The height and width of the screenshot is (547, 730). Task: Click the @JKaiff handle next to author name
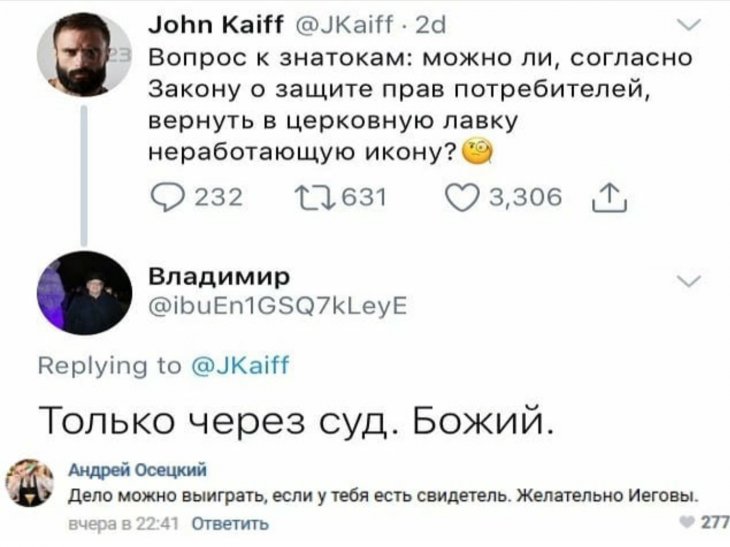(345, 25)
